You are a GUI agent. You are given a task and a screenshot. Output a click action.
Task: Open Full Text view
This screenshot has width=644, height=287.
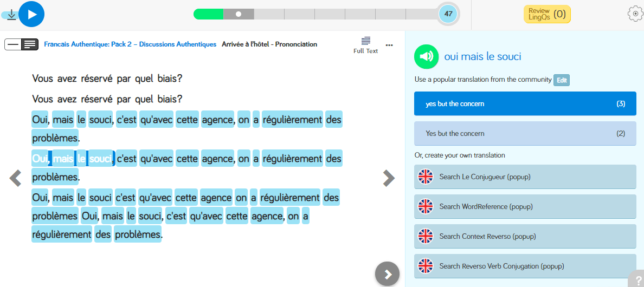click(365, 45)
